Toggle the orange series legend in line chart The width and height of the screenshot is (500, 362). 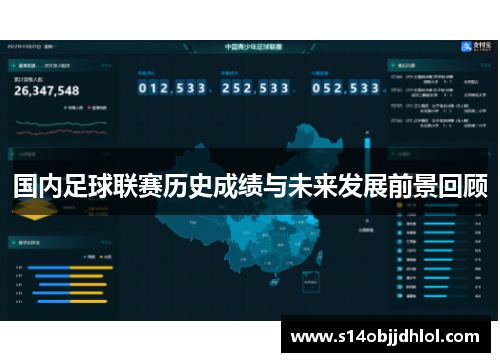click(x=97, y=108)
